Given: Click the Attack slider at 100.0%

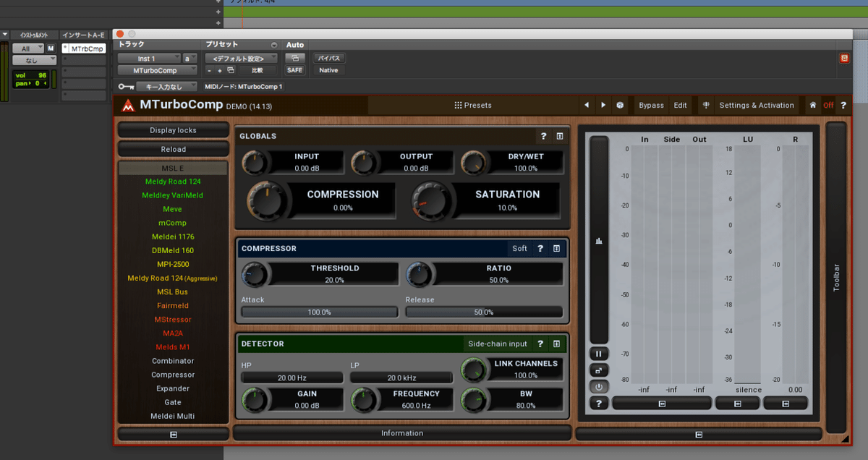Looking at the screenshot, I should (x=319, y=312).
